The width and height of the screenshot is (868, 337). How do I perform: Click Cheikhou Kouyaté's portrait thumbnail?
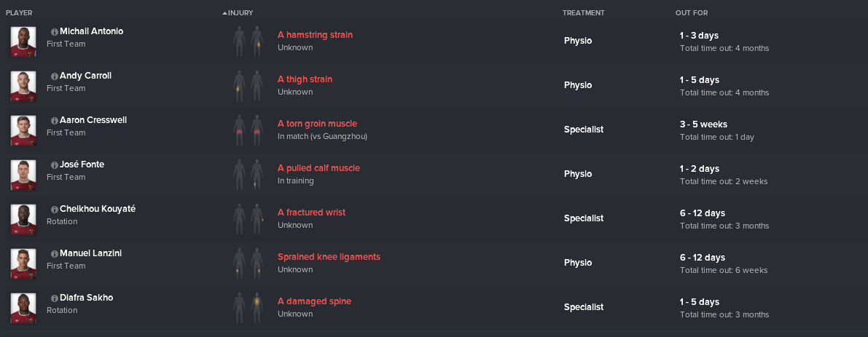[x=23, y=219]
